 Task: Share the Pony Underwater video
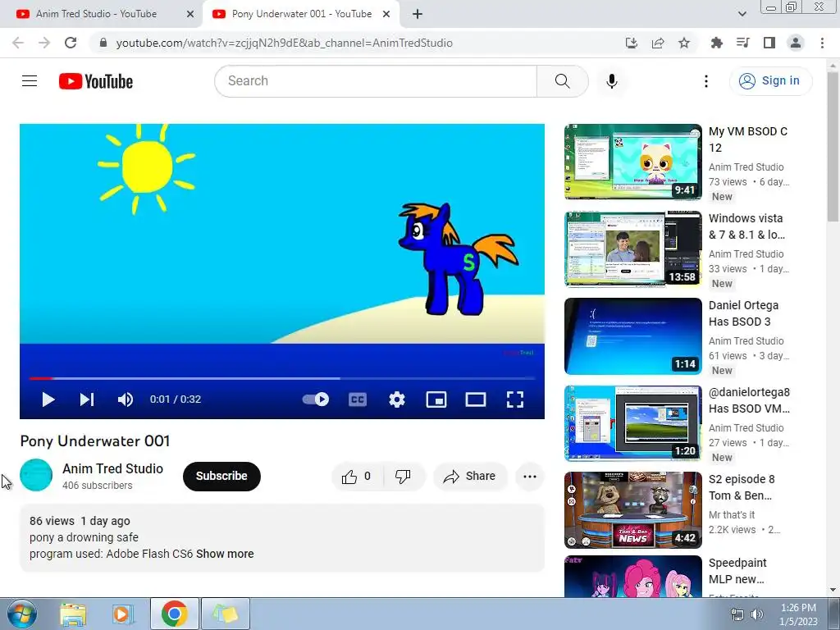pyautogui.click(x=470, y=477)
